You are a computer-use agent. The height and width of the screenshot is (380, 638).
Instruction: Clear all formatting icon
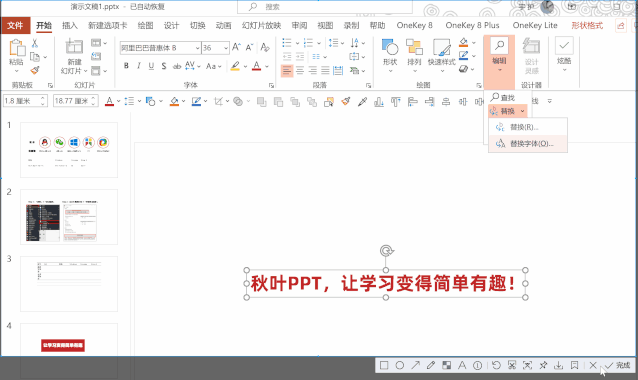pyautogui.click(x=265, y=48)
